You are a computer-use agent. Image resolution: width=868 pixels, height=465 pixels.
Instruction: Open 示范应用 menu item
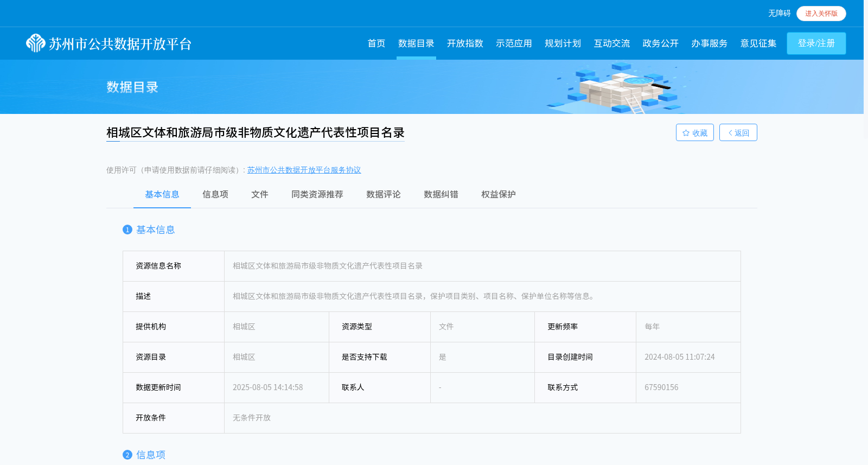tap(514, 43)
